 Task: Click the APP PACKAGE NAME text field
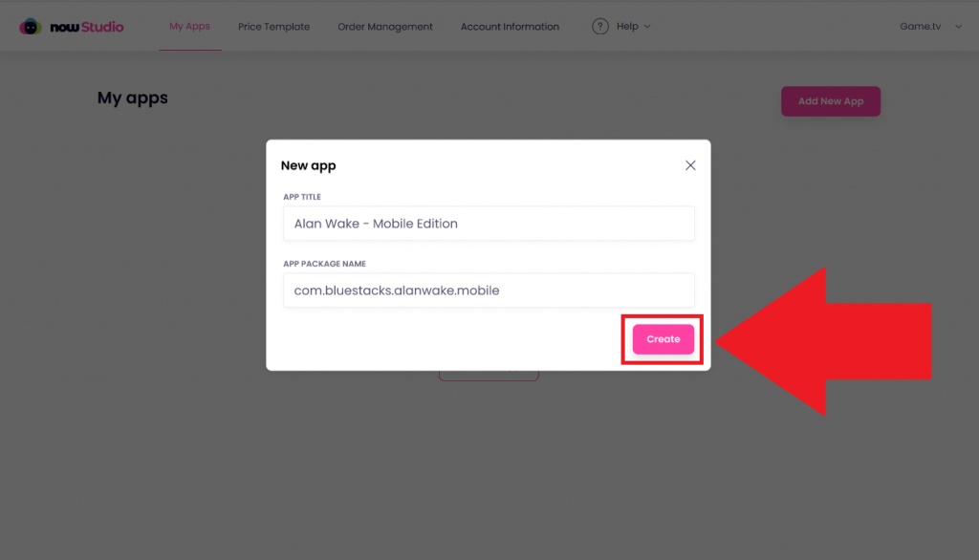click(489, 290)
